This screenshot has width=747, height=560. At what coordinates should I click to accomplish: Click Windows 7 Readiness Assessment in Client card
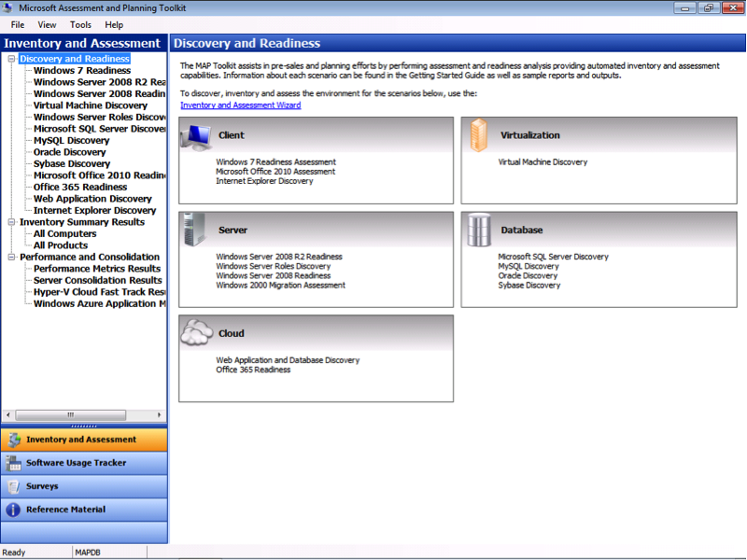click(x=275, y=161)
